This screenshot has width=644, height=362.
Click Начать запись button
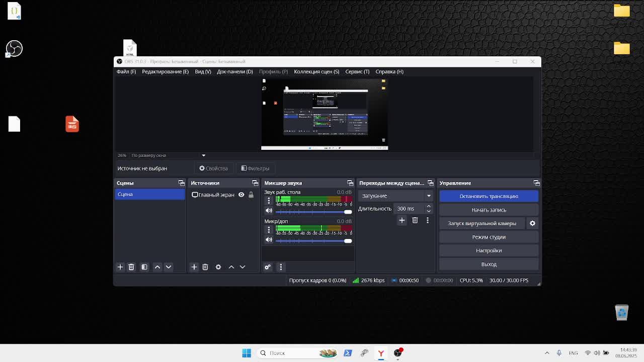coord(489,210)
